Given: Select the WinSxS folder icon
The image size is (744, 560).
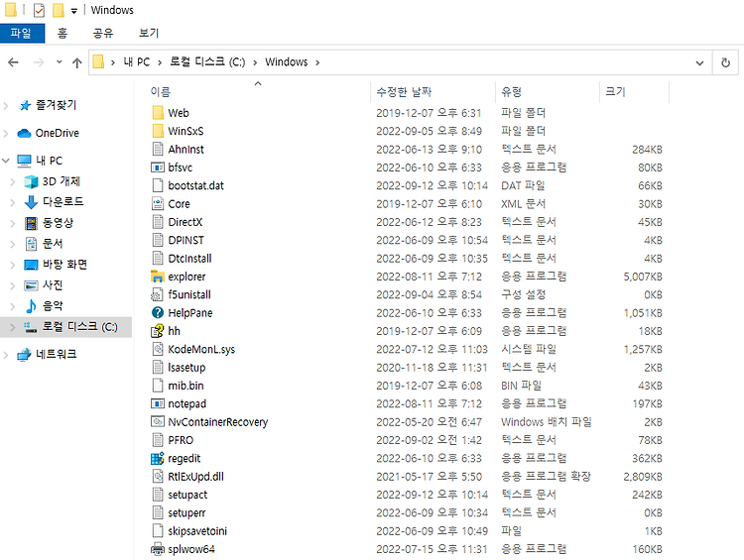Looking at the screenshot, I should pos(158,131).
